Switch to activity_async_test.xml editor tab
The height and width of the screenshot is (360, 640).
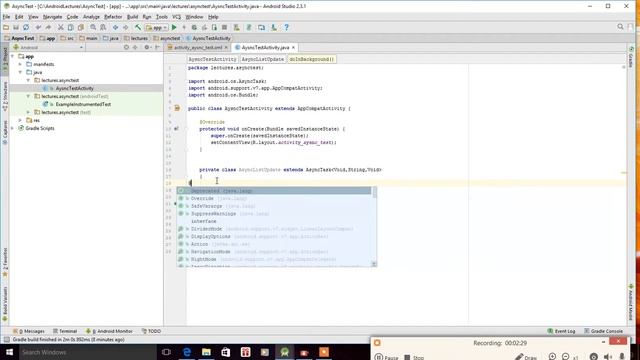click(x=198, y=47)
